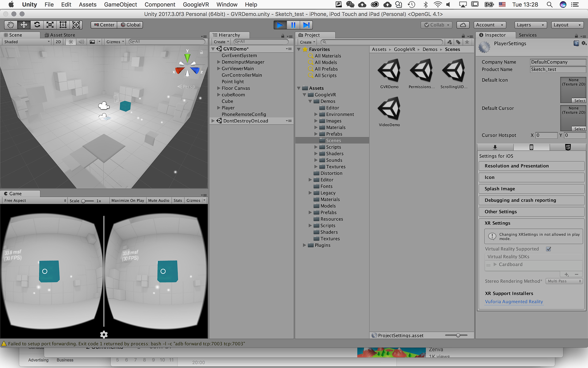The width and height of the screenshot is (588, 368).
Task: Switch to the Services tab
Action: pyautogui.click(x=528, y=35)
